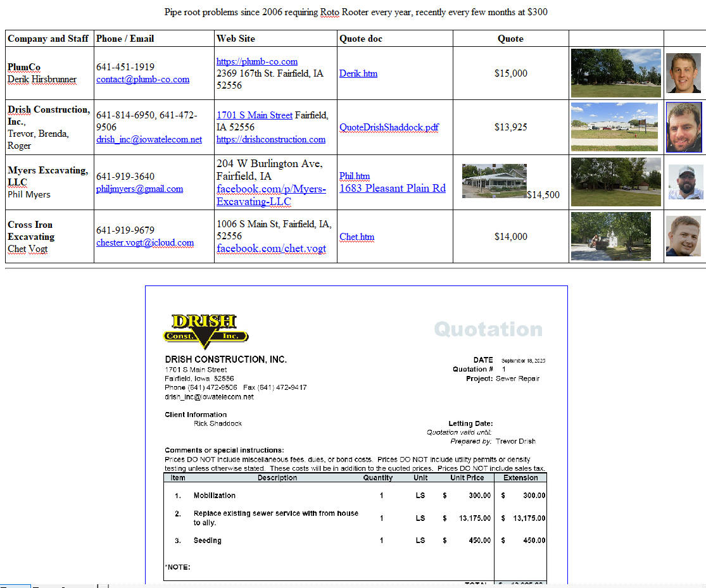Viewport: 706px width, 588px height.
Task: Click the 1683 Pleasant Plain Rd link
Action: (392, 188)
